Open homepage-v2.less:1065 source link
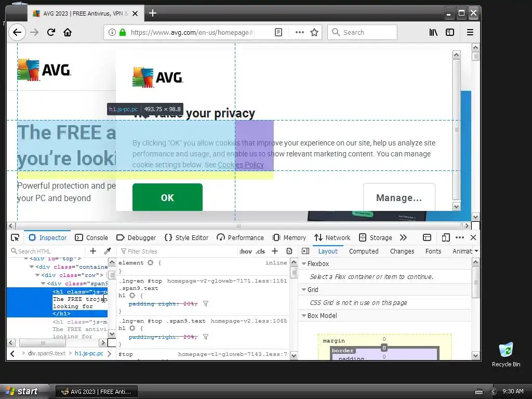532x399 pixels. coord(249,321)
